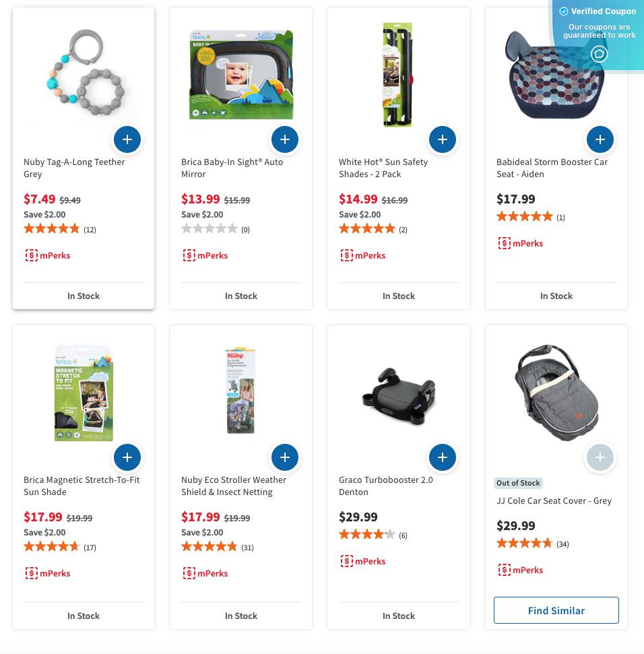View the Nuby Tag-A-Long Teether product image
644x654 pixels.
coord(84,74)
